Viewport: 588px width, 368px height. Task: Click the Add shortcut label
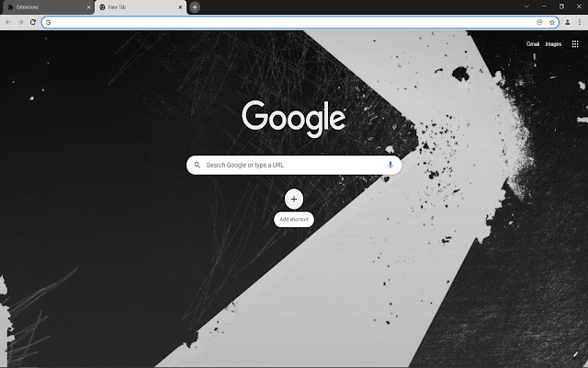pyautogui.click(x=294, y=220)
